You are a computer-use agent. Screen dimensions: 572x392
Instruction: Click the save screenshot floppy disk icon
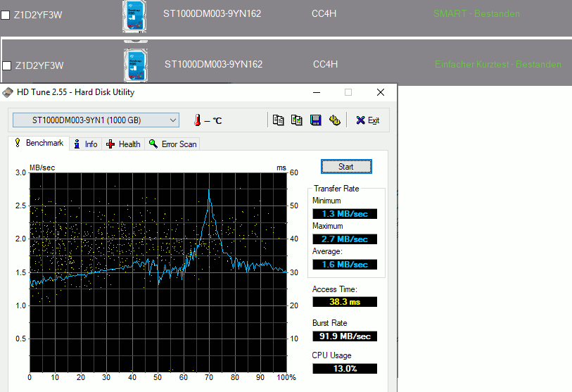(315, 120)
